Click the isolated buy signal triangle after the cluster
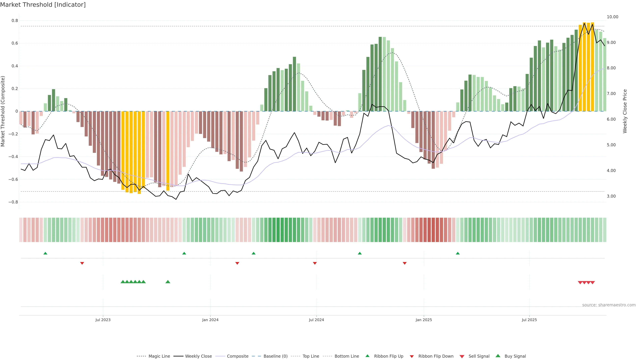Screen dimensions: 644x362 [168, 282]
